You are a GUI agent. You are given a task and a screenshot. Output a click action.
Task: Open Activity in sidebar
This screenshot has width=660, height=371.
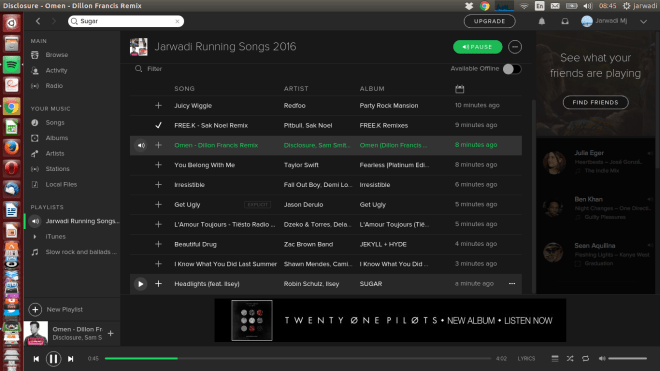click(56, 70)
